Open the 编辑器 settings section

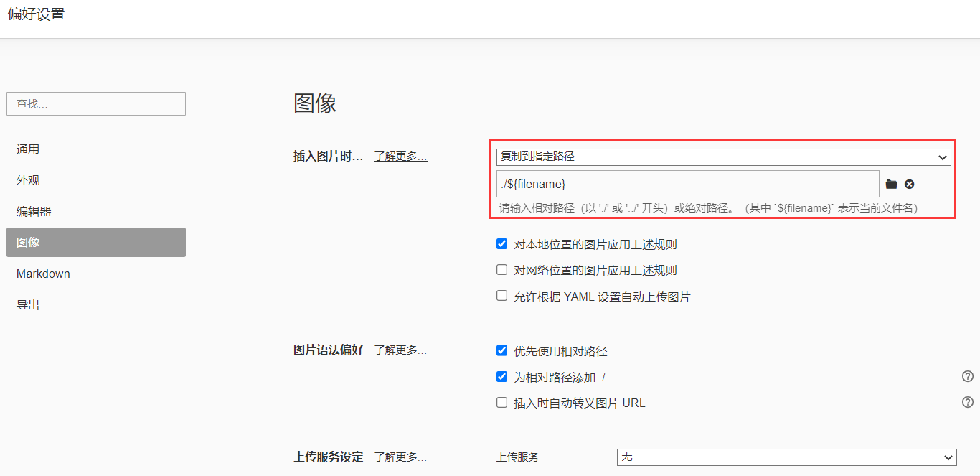pyautogui.click(x=96, y=212)
